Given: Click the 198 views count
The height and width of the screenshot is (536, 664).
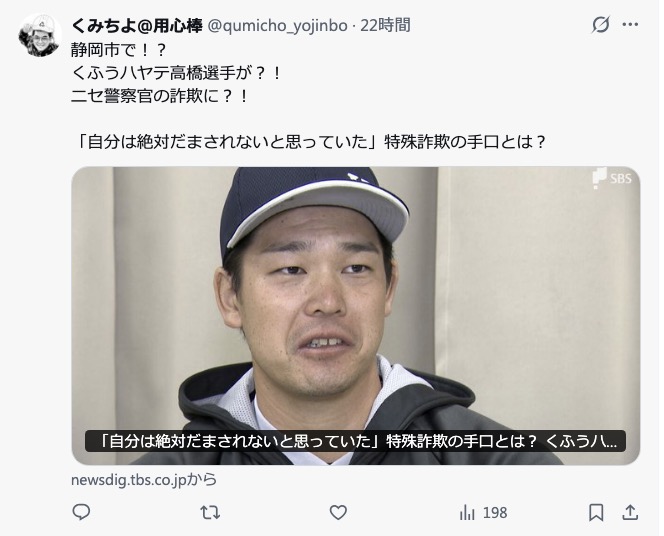Looking at the screenshot, I should [495, 513].
